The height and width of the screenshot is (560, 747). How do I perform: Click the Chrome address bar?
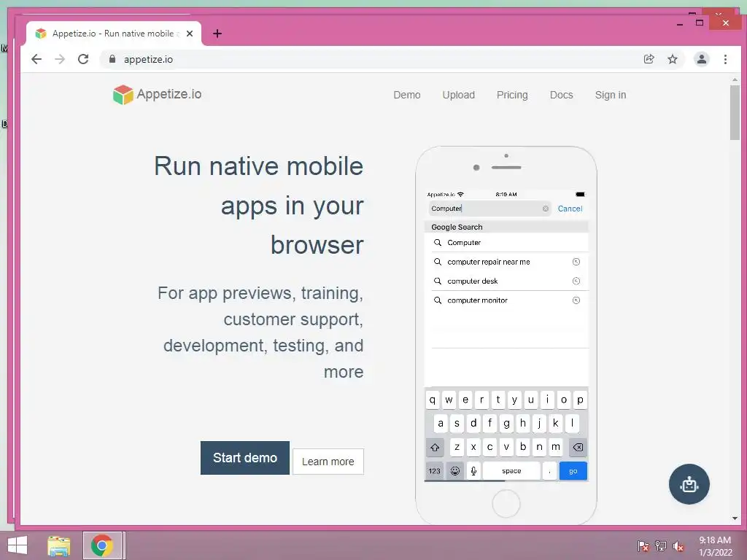[371, 59]
